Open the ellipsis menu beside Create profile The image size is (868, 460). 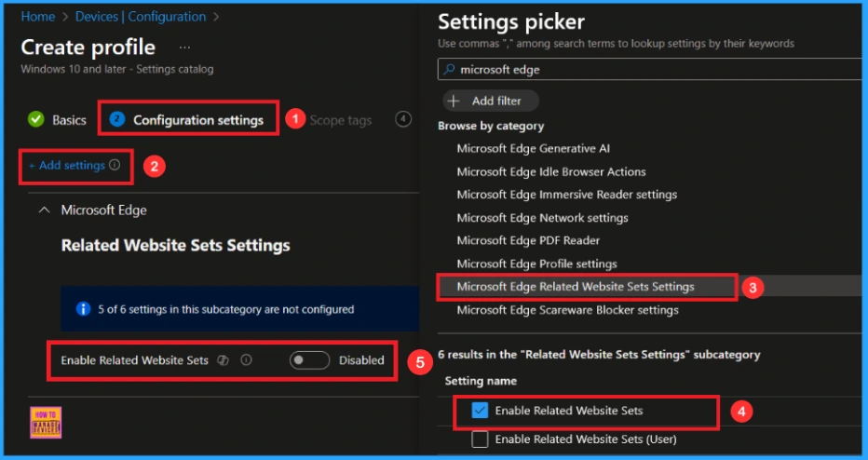(x=185, y=48)
